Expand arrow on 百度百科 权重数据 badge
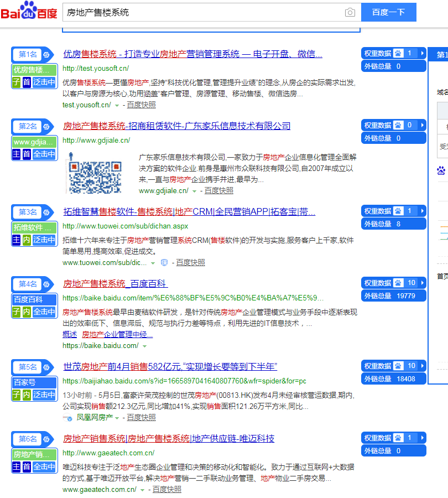The image size is (448, 498). pos(422,283)
